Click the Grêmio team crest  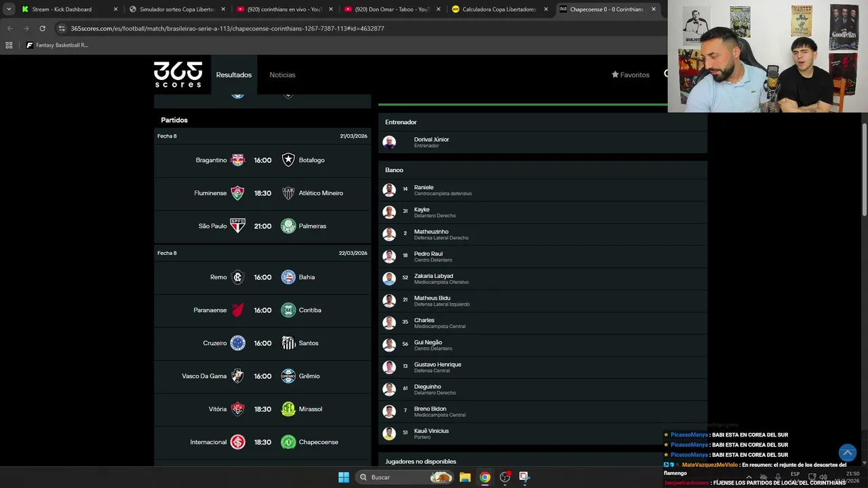(288, 376)
